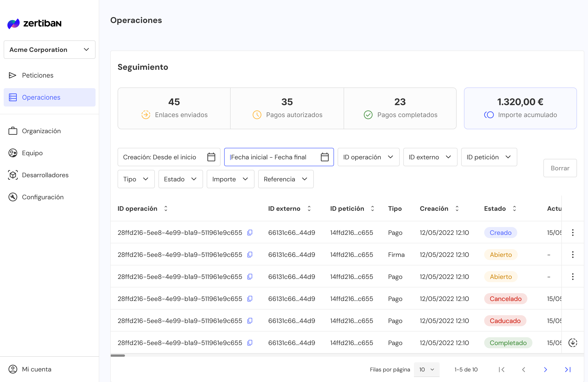Copy operation ID in the Firma row
Screen dimensions: 588x382
250,255
